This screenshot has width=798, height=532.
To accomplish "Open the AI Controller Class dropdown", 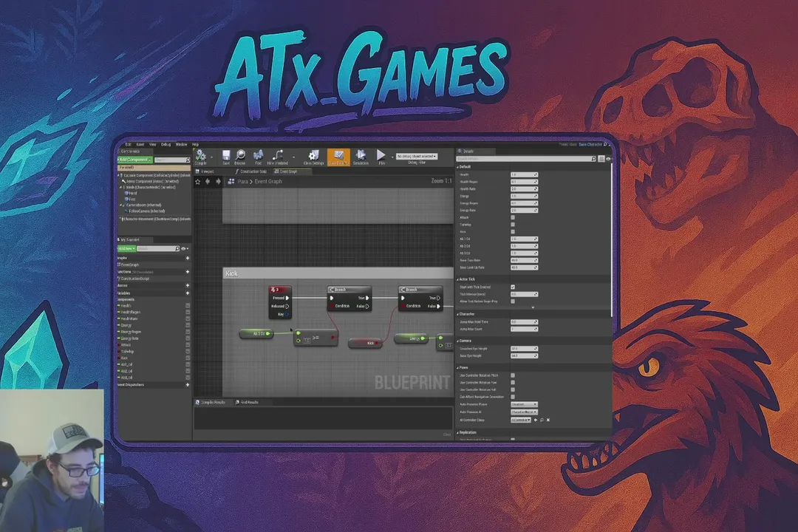I will 521,420.
